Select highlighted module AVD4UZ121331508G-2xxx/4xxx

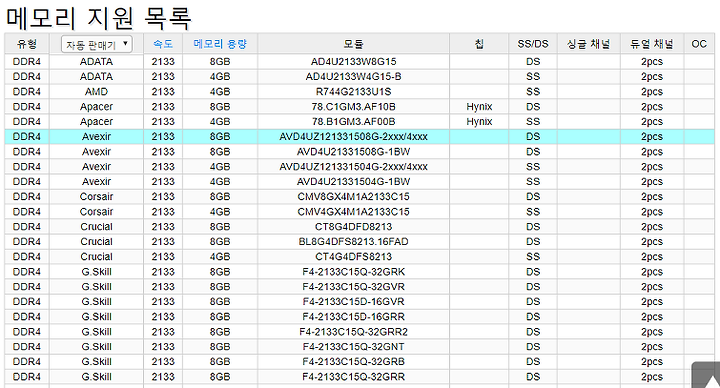point(353,137)
